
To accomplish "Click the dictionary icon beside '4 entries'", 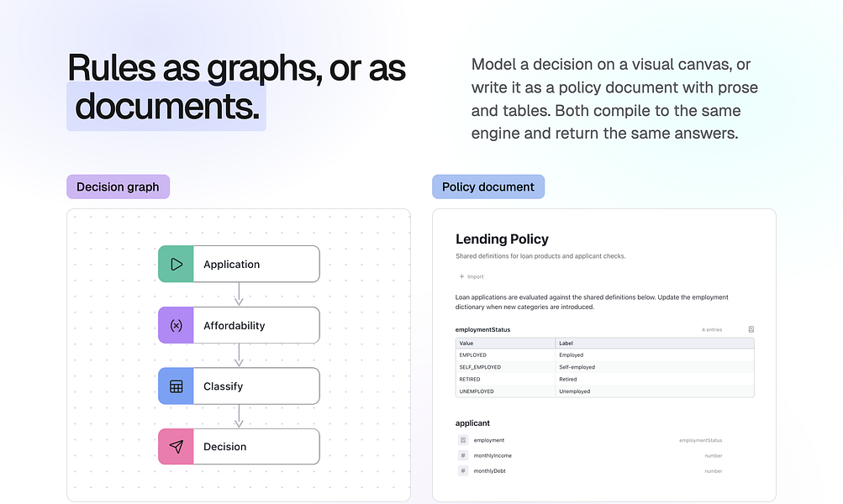I will [x=751, y=329].
